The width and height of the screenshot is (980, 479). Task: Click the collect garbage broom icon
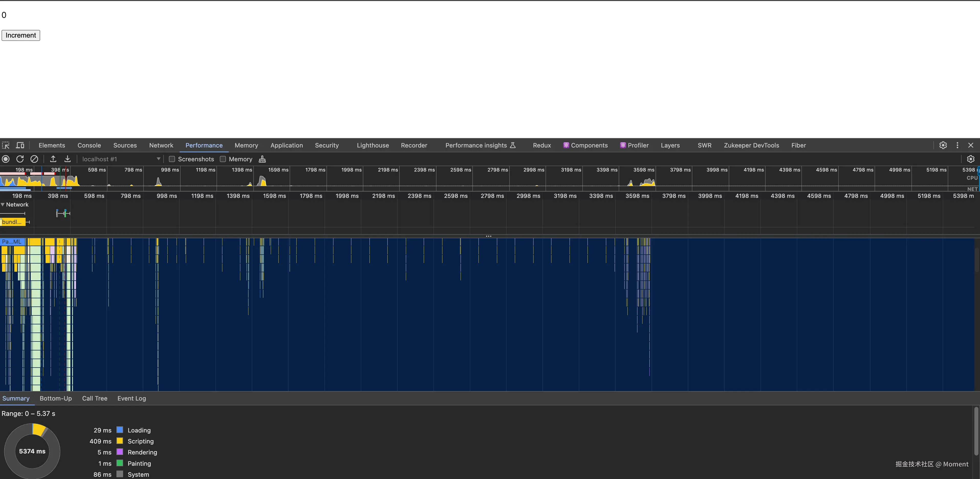262,159
